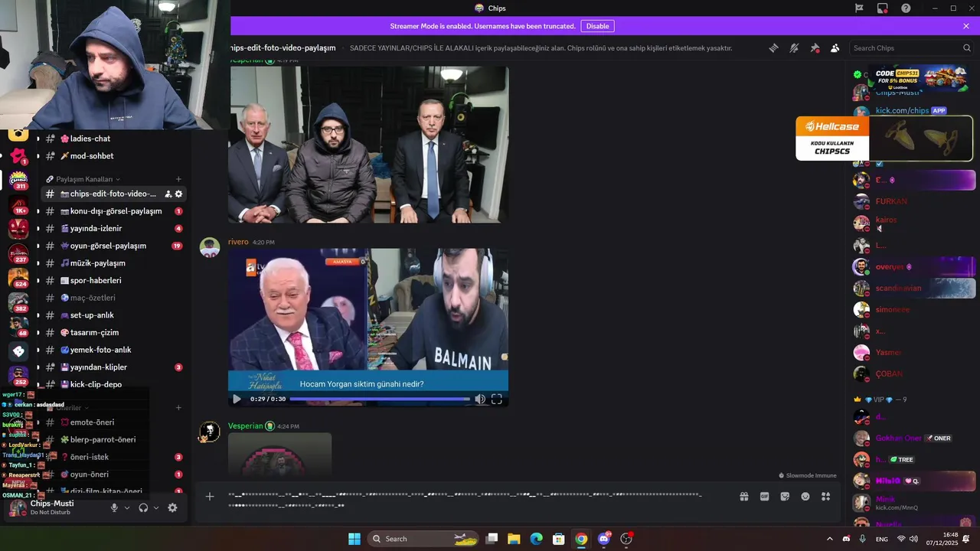Open the Apps launcher icon
This screenshot has width=980, height=551.
coord(825,497)
